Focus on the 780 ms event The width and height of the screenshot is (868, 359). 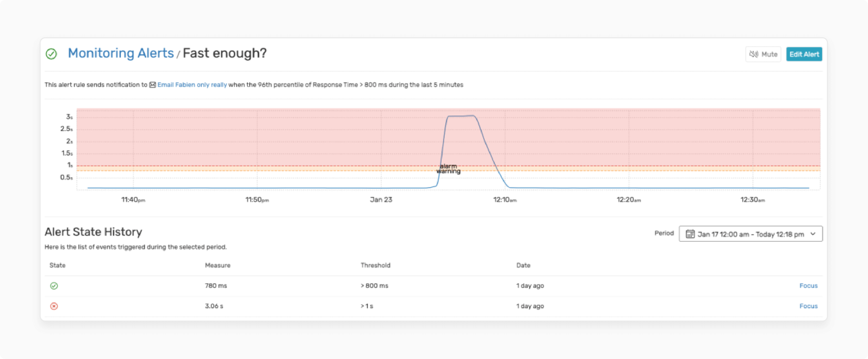click(x=808, y=286)
